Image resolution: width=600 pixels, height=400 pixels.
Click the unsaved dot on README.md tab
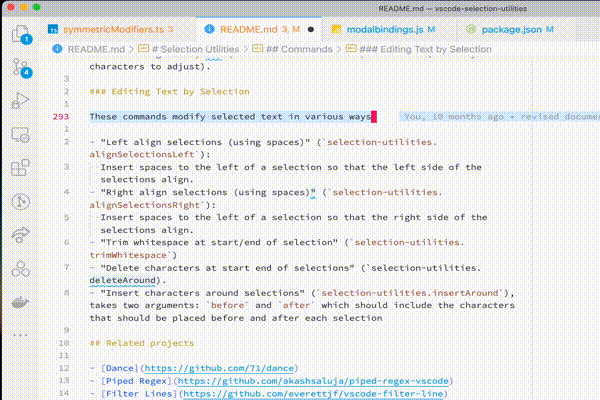(x=311, y=29)
